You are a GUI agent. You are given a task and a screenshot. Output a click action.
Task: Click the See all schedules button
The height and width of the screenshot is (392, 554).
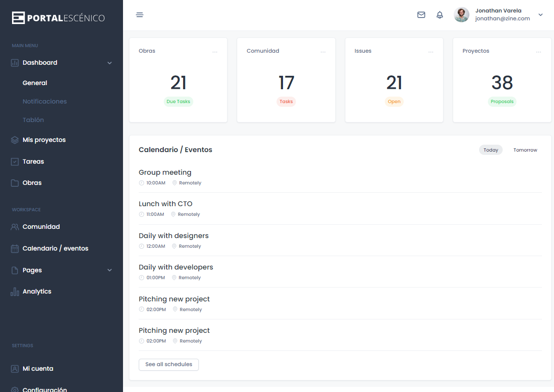tap(168, 364)
